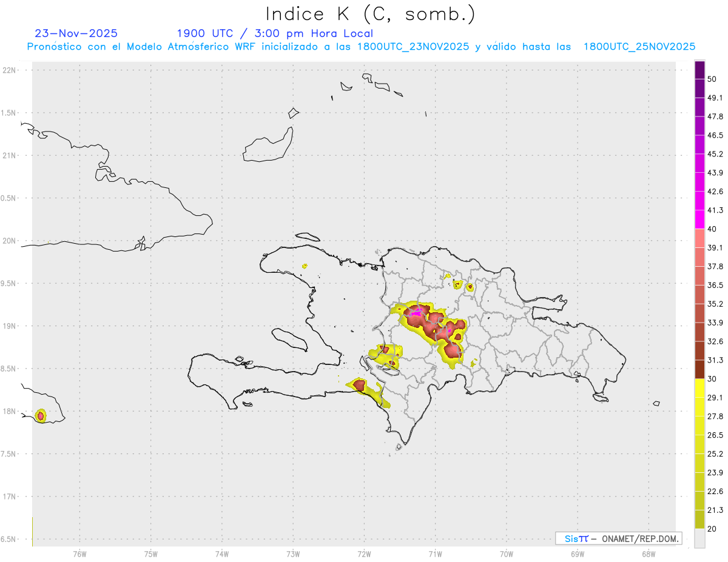728x562 pixels.
Task: Click the '27.8' value on the color scale
Action: 715,416
